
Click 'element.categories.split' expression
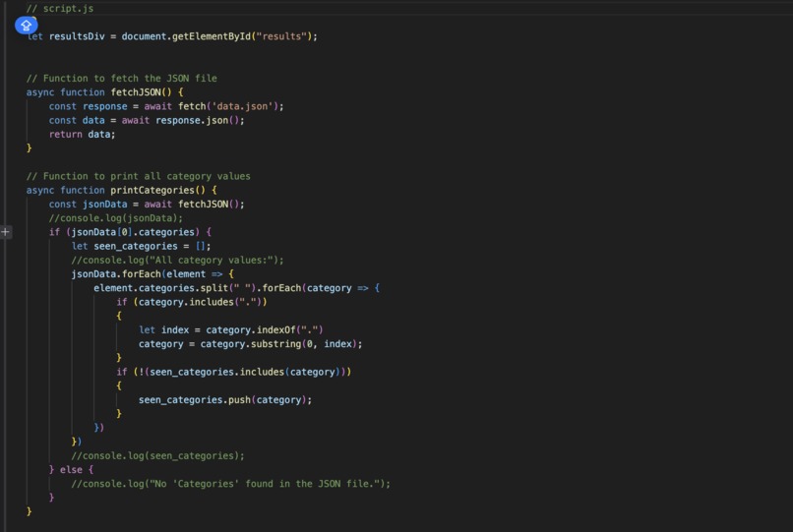pos(160,288)
